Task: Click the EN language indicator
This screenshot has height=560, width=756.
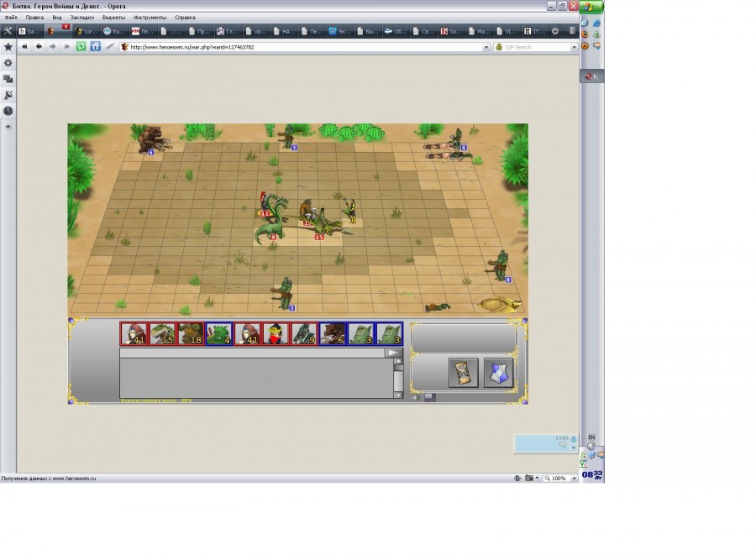Action: (x=591, y=437)
